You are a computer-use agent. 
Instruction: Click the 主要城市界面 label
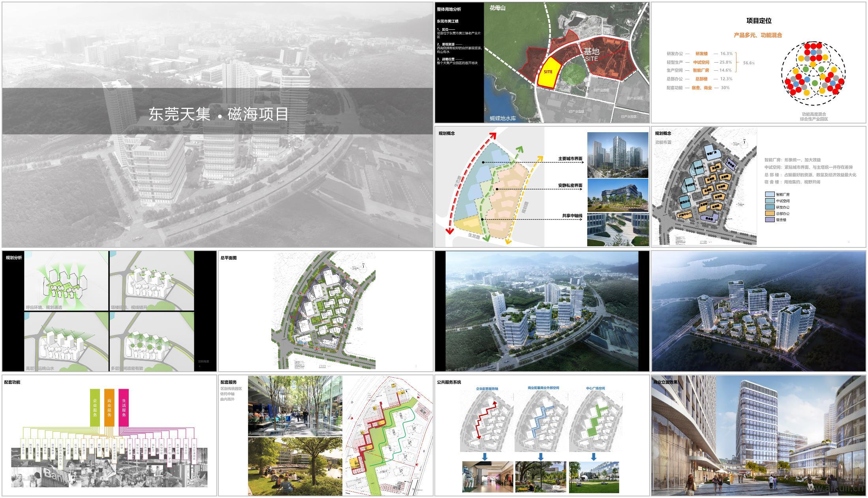(x=570, y=159)
